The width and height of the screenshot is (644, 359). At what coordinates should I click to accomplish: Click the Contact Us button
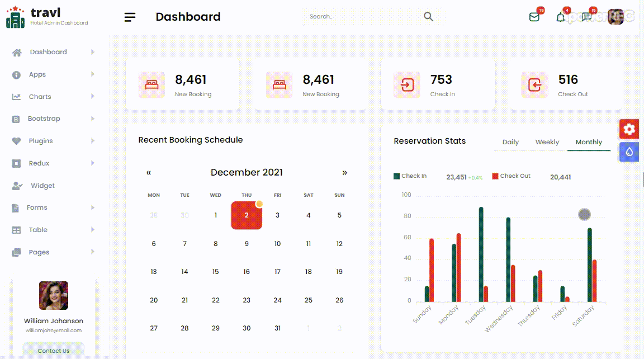[x=53, y=351]
